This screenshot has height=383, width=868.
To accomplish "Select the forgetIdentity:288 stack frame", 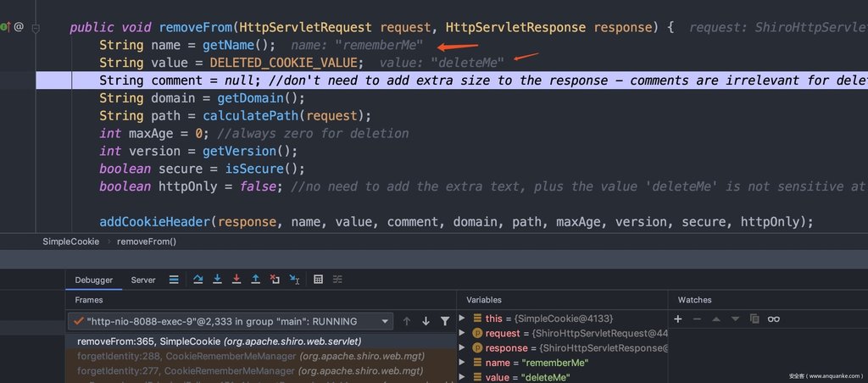I will pos(251,356).
